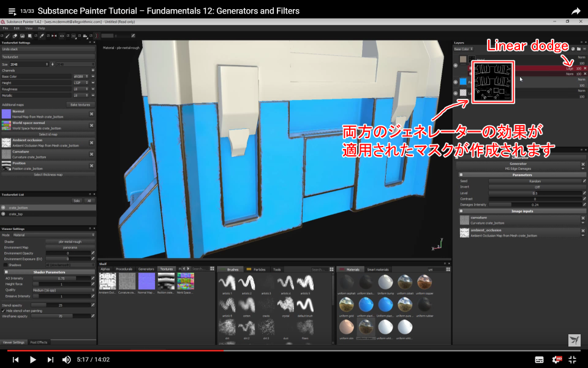588x368 pixels.
Task: Select the Projection tool icon
Action: [x=23, y=36]
